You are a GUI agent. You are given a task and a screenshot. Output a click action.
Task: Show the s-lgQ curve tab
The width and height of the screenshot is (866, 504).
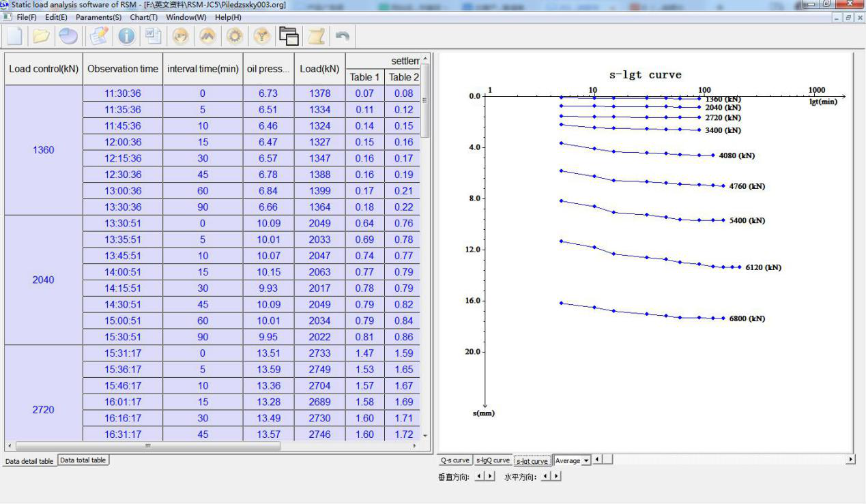[493, 461]
